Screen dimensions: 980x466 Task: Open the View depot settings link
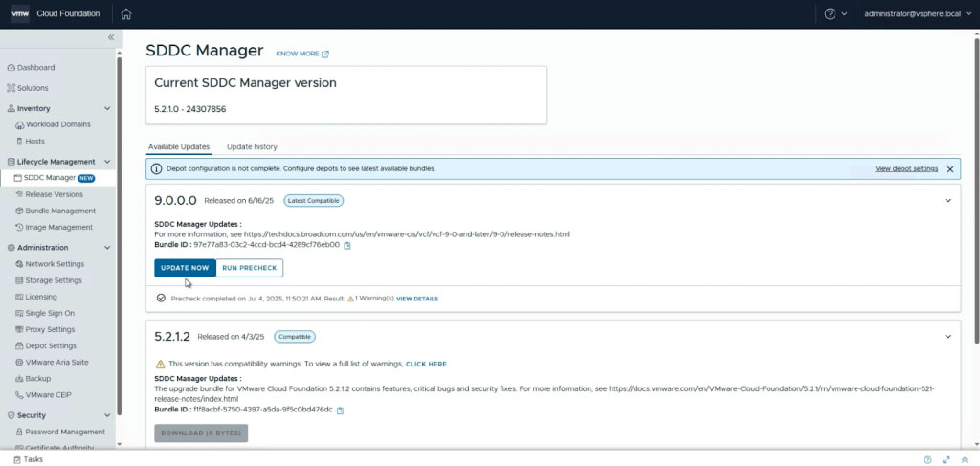905,168
